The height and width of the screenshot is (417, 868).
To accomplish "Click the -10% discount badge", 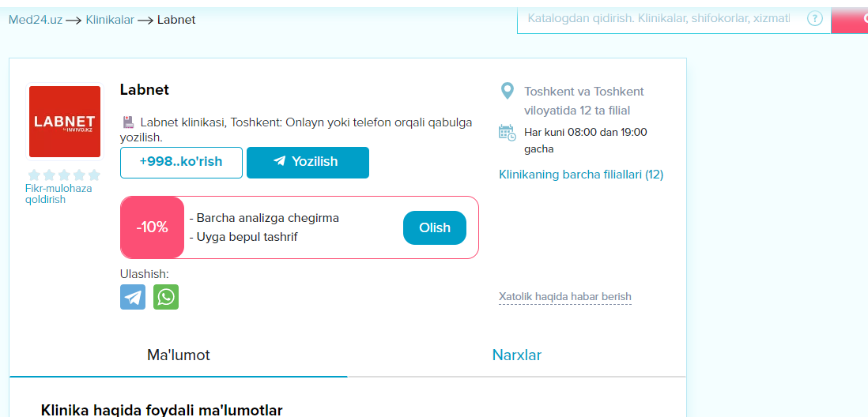I will click(153, 227).
